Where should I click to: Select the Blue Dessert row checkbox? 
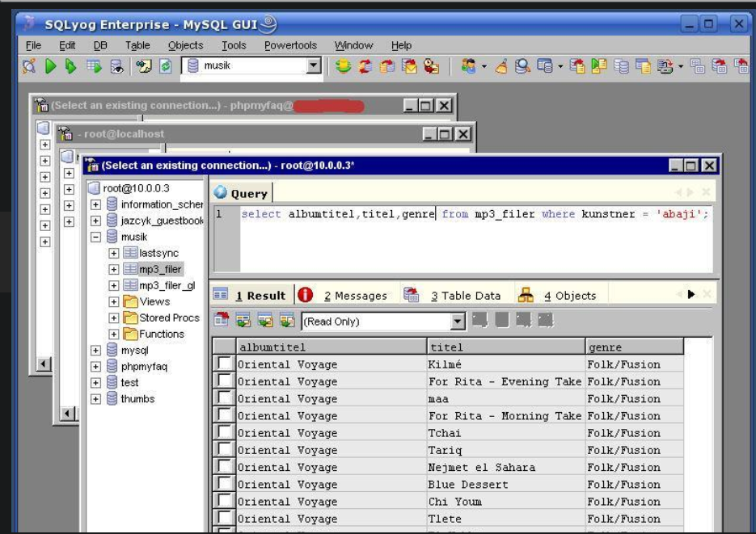click(225, 484)
